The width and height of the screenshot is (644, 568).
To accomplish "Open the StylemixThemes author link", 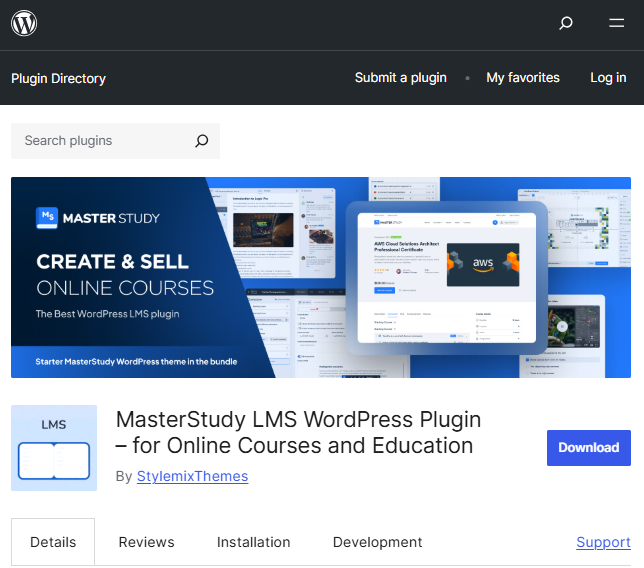I will [x=192, y=476].
